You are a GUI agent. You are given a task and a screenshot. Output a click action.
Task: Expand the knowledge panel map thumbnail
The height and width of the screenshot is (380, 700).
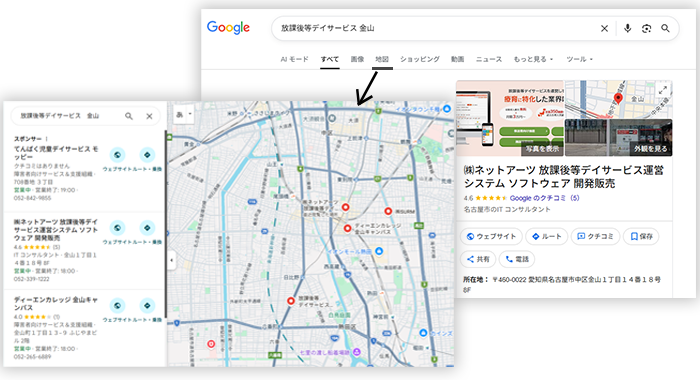662,90
